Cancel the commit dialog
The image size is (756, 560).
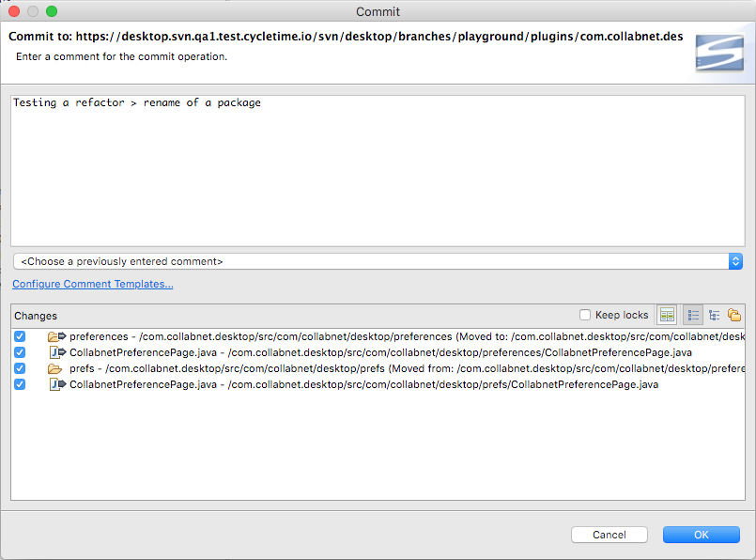pos(609,534)
